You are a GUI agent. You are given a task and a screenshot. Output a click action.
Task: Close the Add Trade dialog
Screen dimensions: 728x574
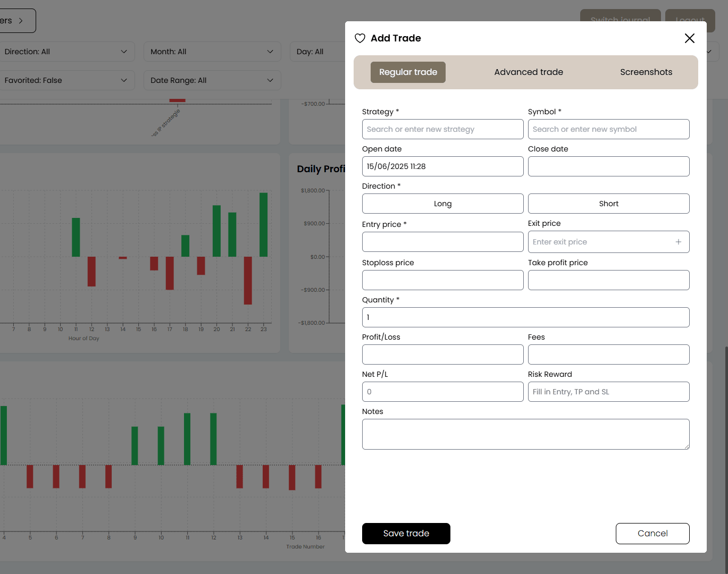690,38
